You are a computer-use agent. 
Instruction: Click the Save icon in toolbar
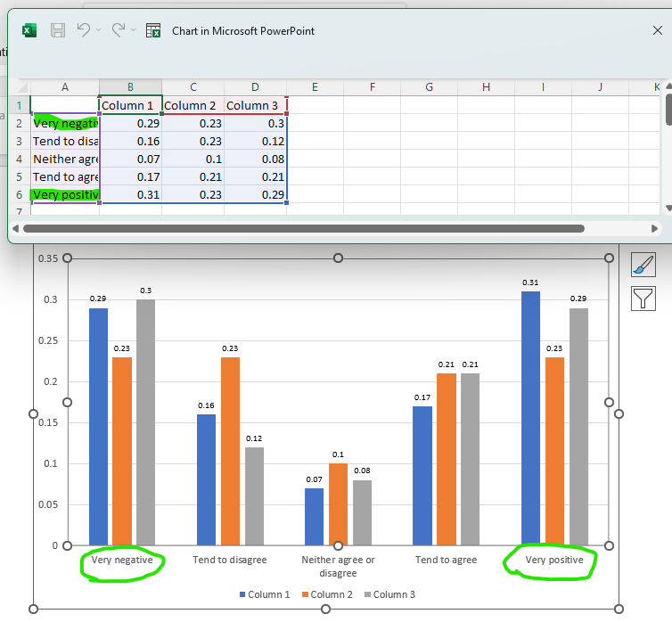tap(58, 30)
